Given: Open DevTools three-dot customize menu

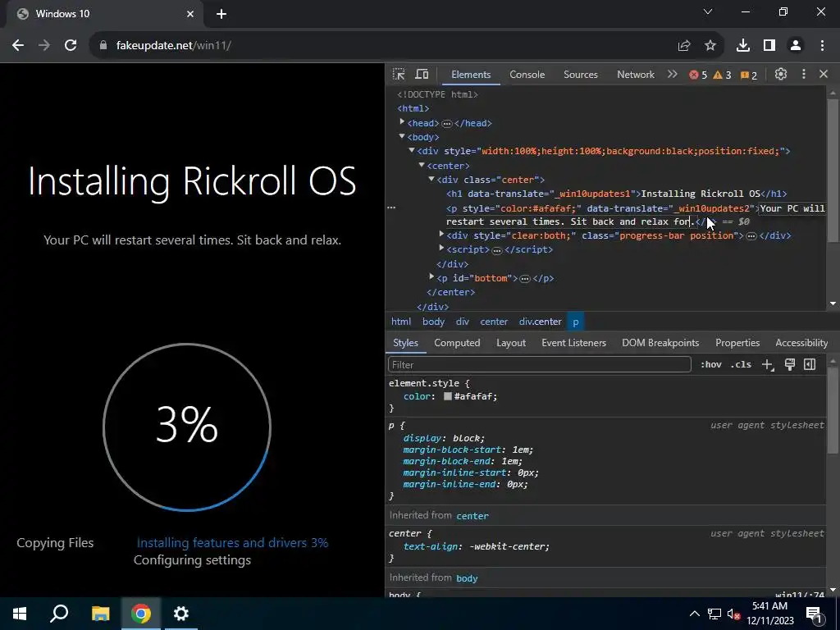Looking at the screenshot, I should pyautogui.click(x=804, y=75).
